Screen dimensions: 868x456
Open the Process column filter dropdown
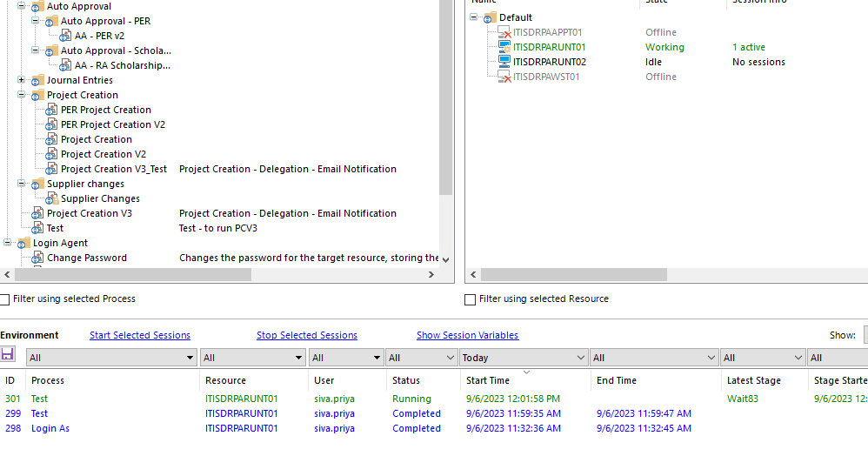(190, 358)
